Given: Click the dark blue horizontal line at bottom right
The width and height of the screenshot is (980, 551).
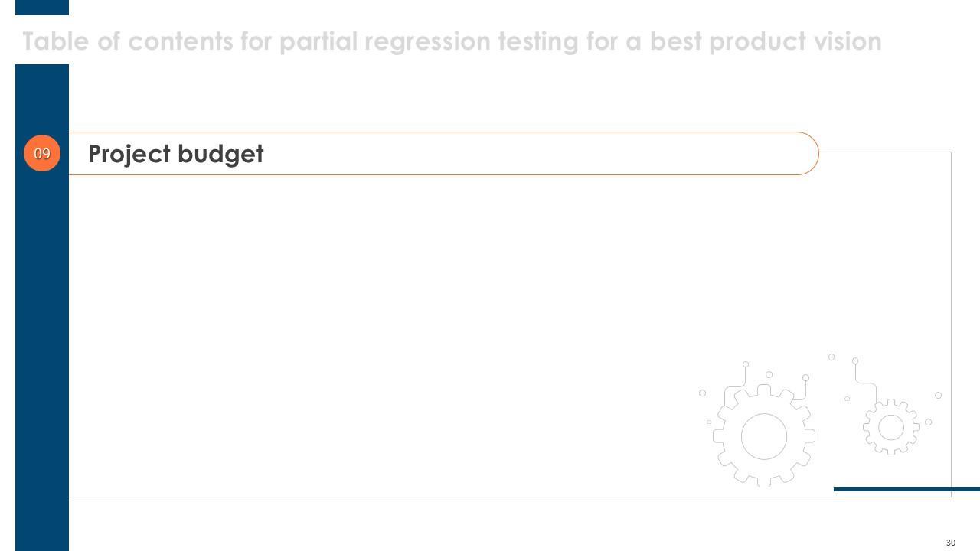Looking at the screenshot, I should [906, 489].
